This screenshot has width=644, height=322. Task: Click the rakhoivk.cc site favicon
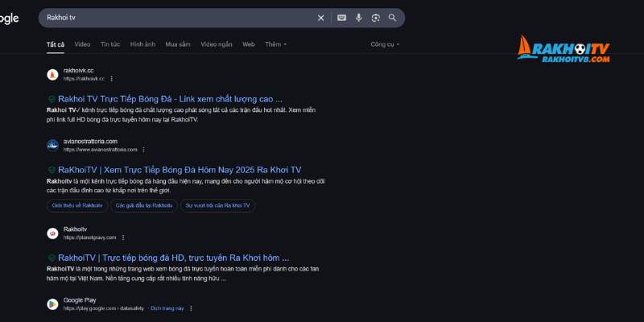coord(52,75)
